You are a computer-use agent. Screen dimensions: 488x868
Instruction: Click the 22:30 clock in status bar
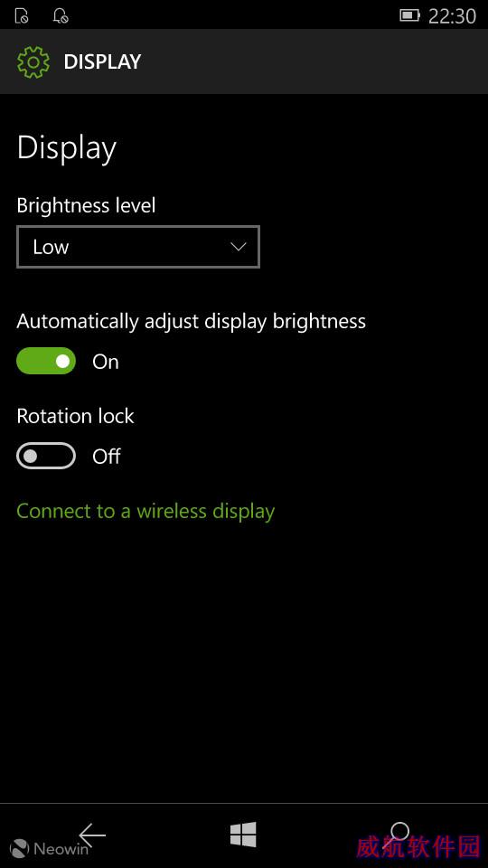452,16
